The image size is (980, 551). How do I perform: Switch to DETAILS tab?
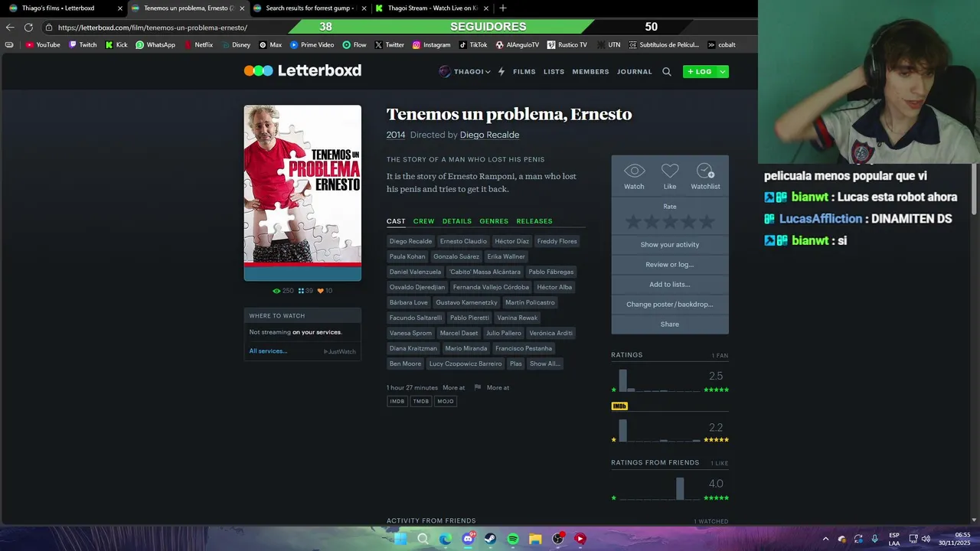457,221
